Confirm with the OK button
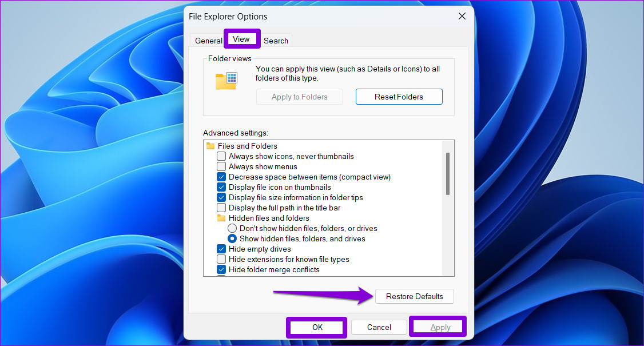The image size is (644, 346). click(x=317, y=328)
